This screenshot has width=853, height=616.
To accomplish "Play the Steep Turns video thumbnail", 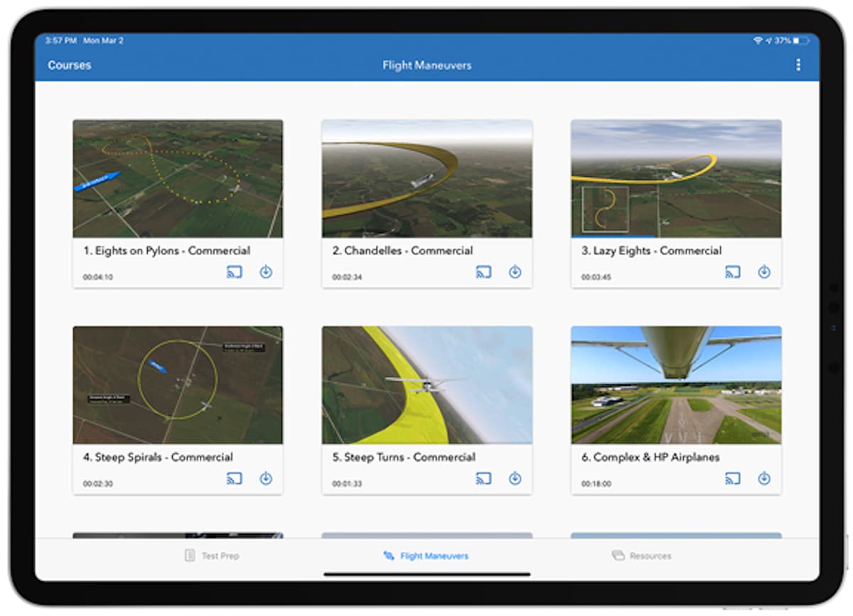I will tap(426, 384).
